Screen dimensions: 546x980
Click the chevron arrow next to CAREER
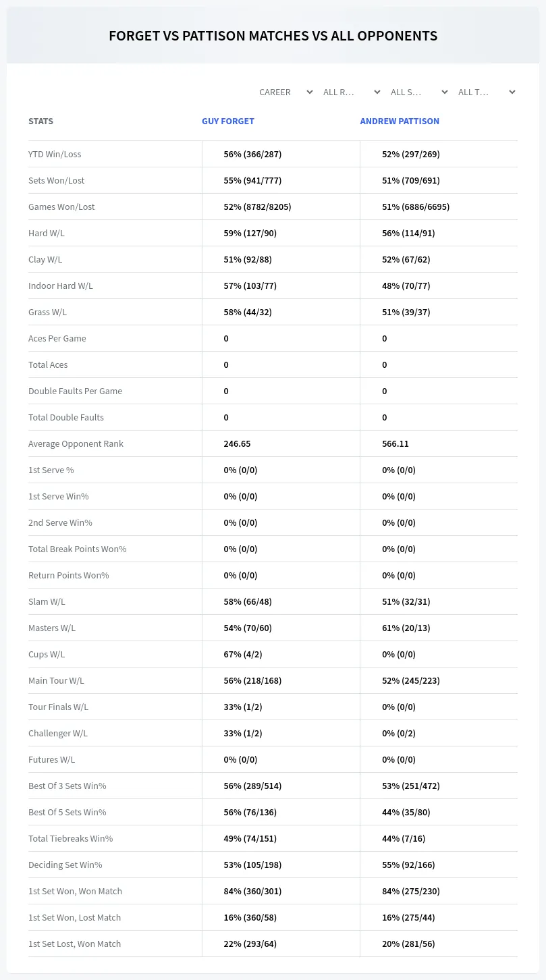click(x=309, y=92)
